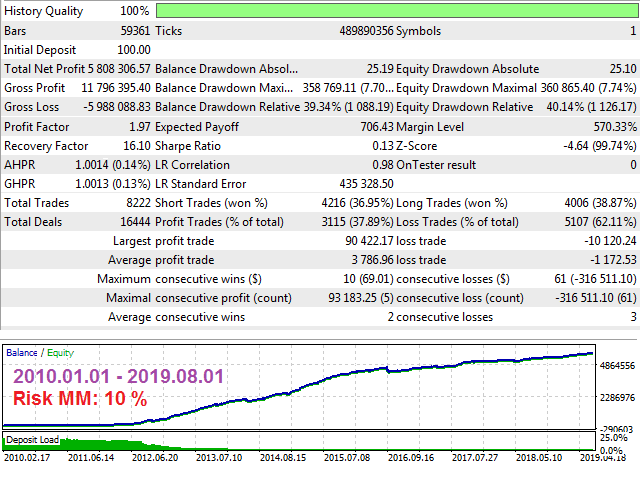640x480 pixels.
Task: Select the Total Trades count 8222
Action: (x=136, y=203)
